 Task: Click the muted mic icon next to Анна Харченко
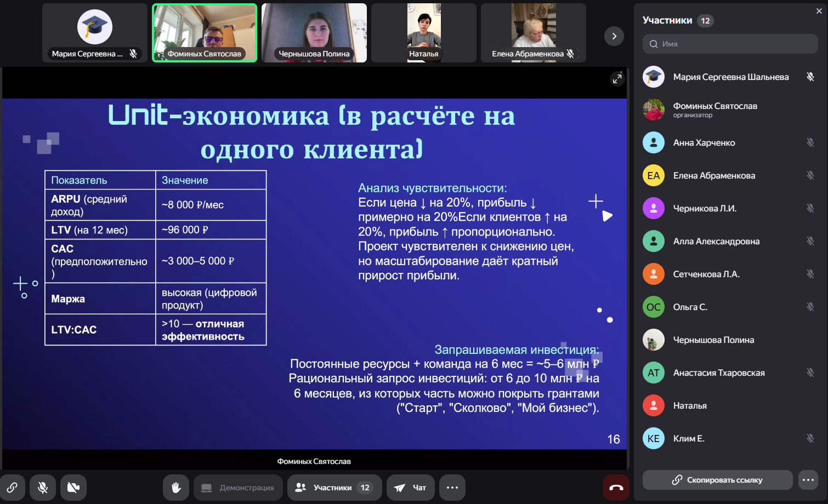pos(810,142)
